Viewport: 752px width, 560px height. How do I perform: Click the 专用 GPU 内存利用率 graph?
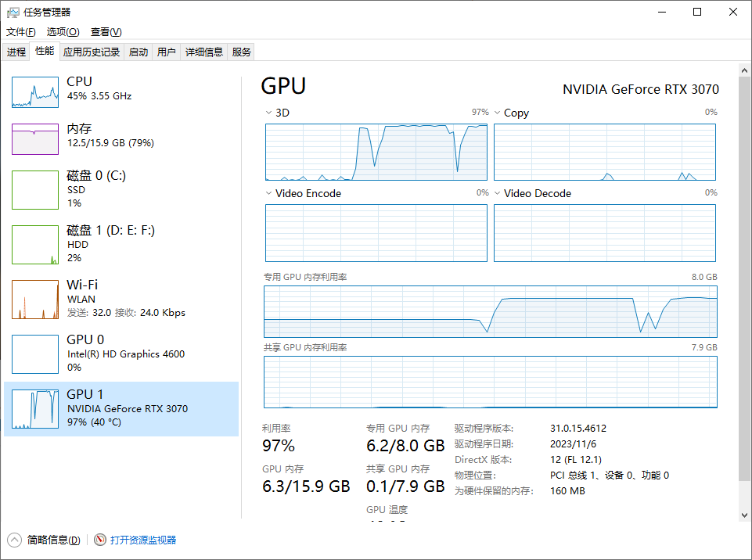[491, 311]
